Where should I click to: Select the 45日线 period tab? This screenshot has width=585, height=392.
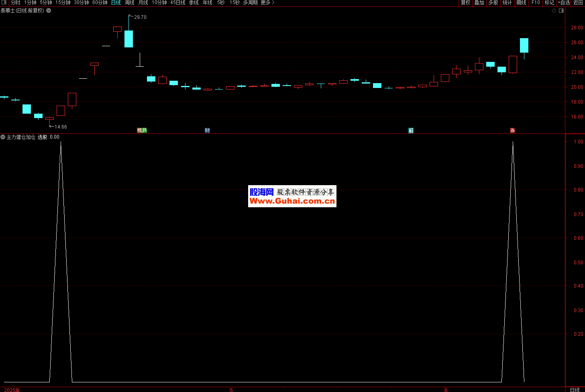click(x=178, y=3)
